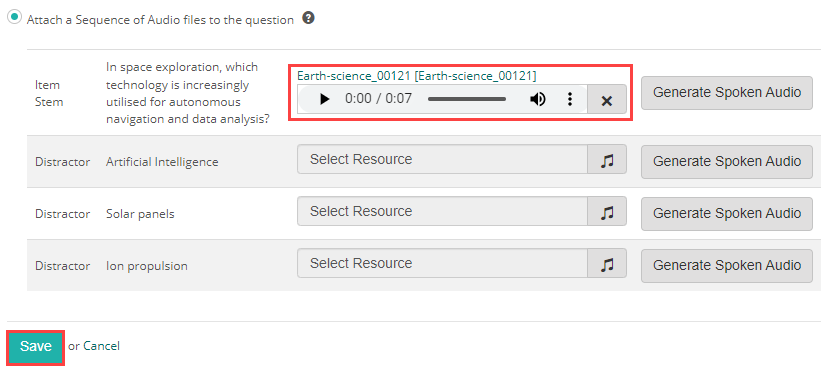This screenshot has width=827, height=373.
Task: Open audio player more options menu
Action: [x=570, y=99]
